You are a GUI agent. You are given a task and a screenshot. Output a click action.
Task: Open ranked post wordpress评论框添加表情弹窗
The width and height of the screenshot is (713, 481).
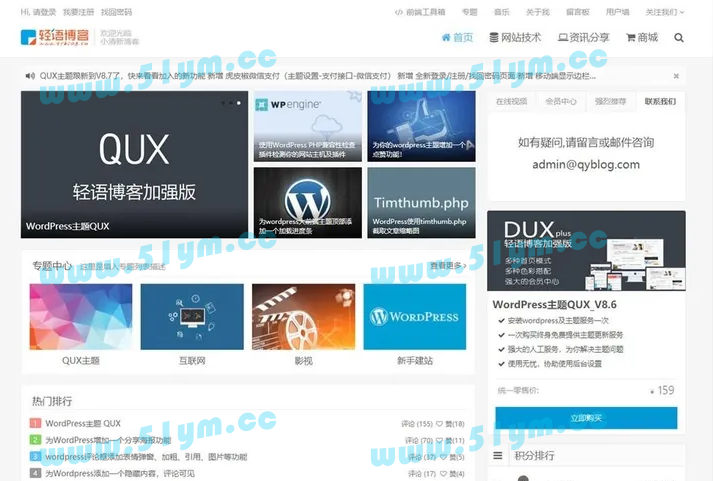pyautogui.click(x=146, y=457)
